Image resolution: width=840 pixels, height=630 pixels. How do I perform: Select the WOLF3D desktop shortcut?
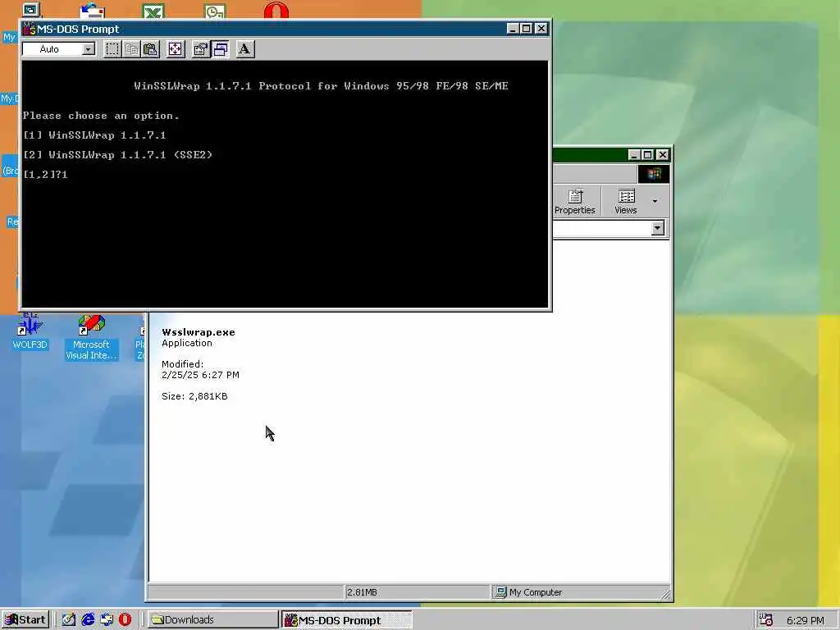[30, 332]
